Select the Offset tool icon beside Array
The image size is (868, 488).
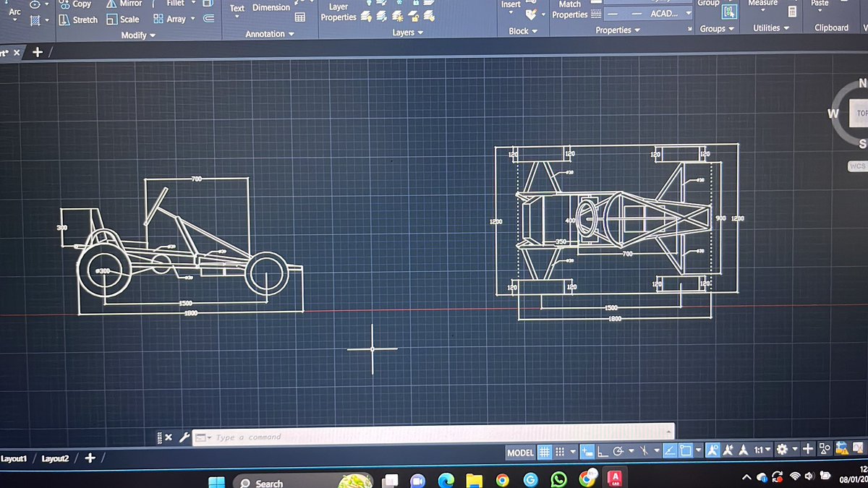(x=208, y=20)
